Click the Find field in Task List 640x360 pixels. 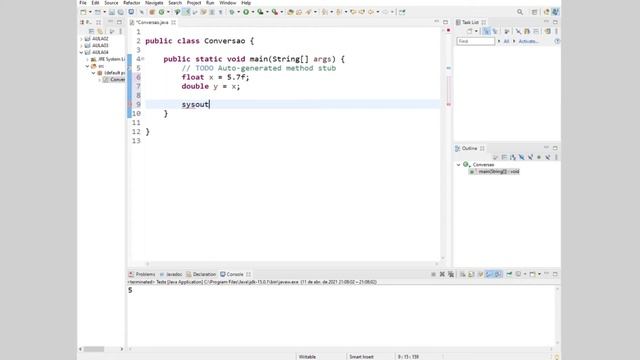point(476,41)
